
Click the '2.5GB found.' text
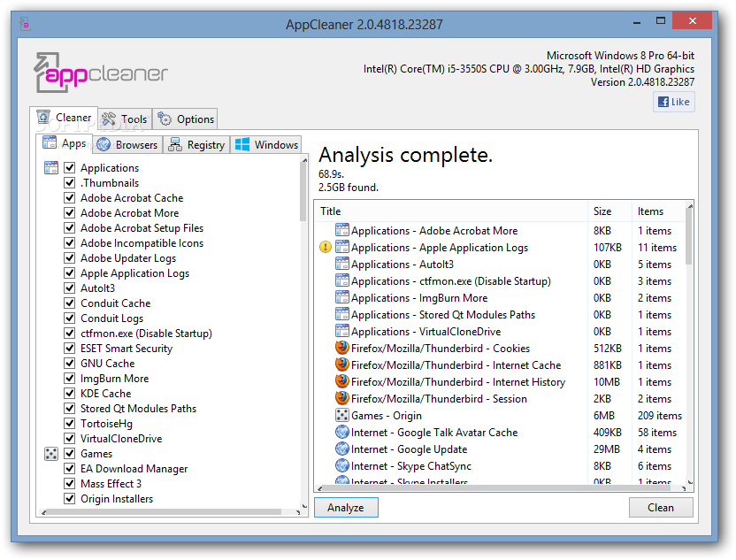click(349, 188)
